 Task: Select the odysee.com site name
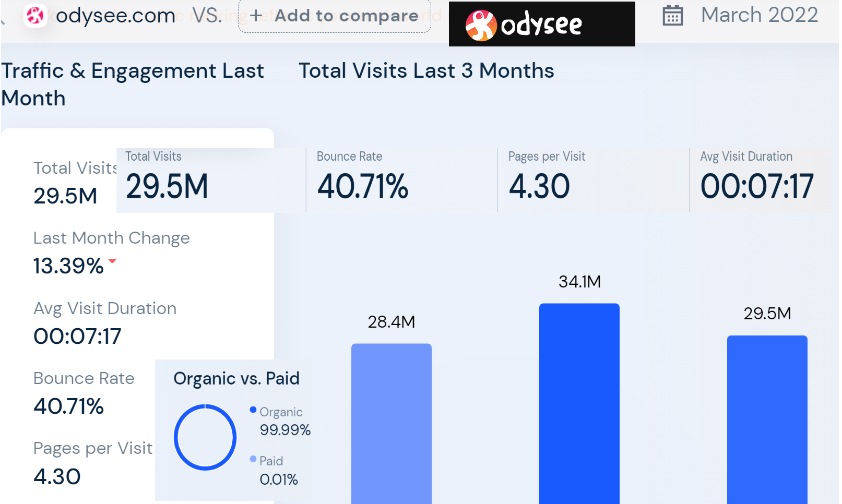[x=115, y=16]
